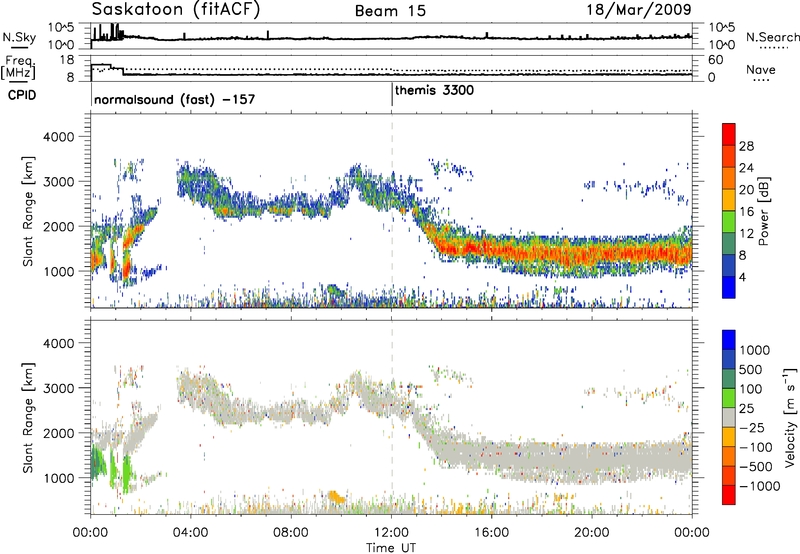Click the "Velocity [m s⁻¹]" colorbar title
Image resolution: width=800 pixels, height=554 pixels.
click(790, 417)
